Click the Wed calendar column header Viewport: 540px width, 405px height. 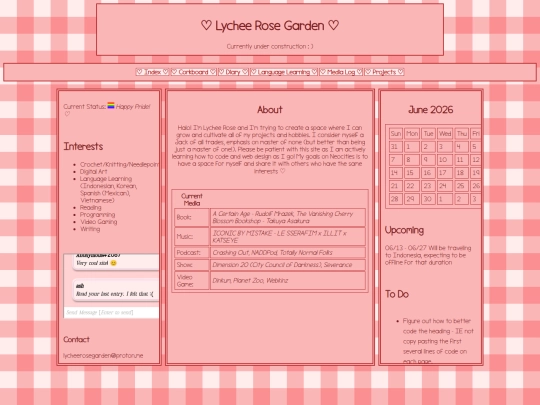(445, 134)
